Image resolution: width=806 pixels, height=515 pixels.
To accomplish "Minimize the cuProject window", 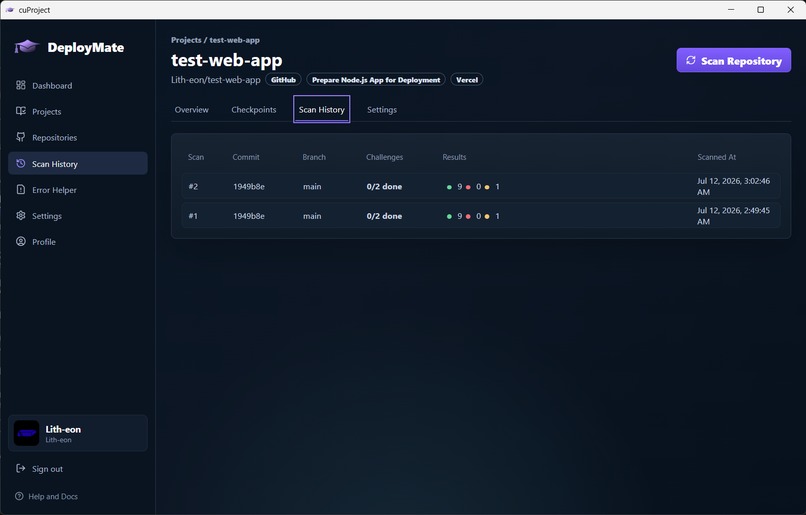I will pyautogui.click(x=731, y=10).
